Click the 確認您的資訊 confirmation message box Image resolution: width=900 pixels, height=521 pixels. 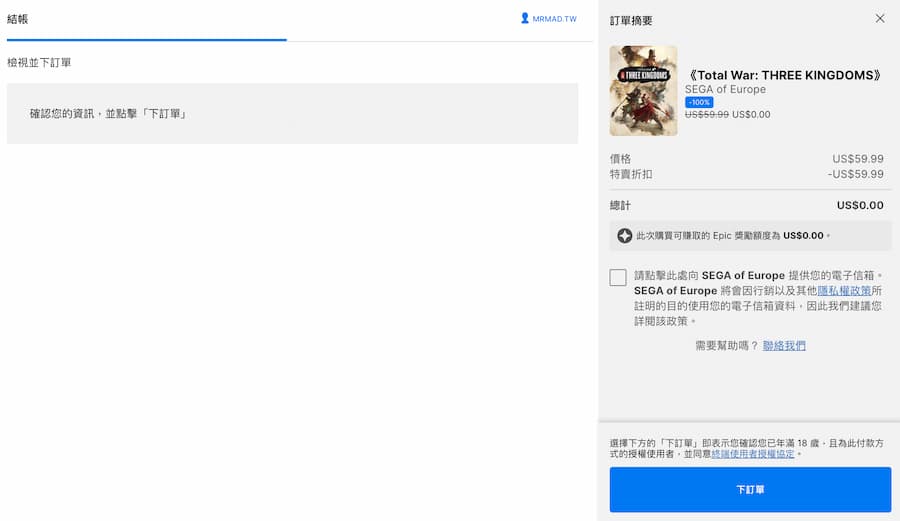(x=292, y=114)
